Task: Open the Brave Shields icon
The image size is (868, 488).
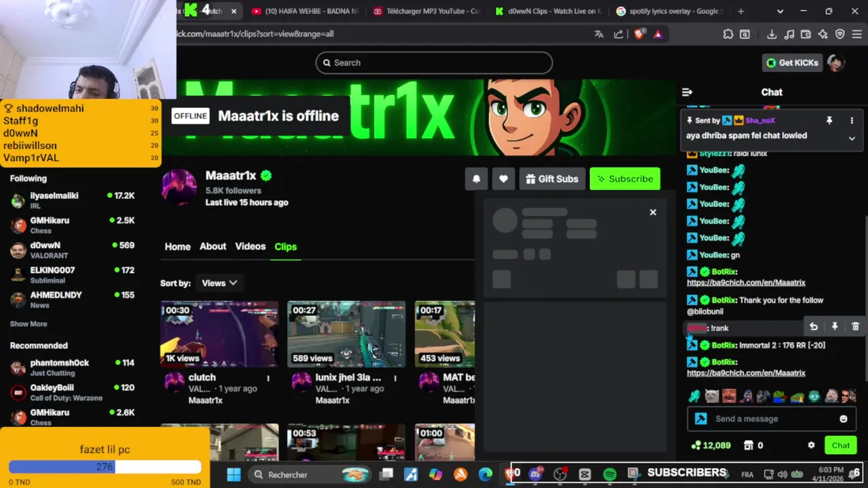Action: click(639, 34)
